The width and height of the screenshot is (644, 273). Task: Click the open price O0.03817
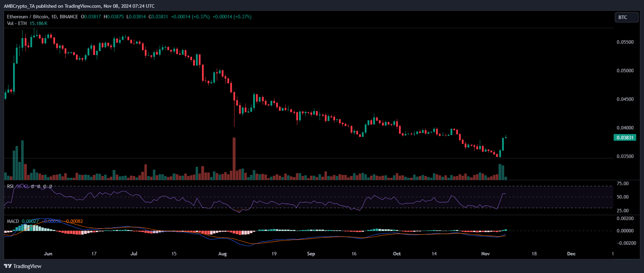coord(91,17)
